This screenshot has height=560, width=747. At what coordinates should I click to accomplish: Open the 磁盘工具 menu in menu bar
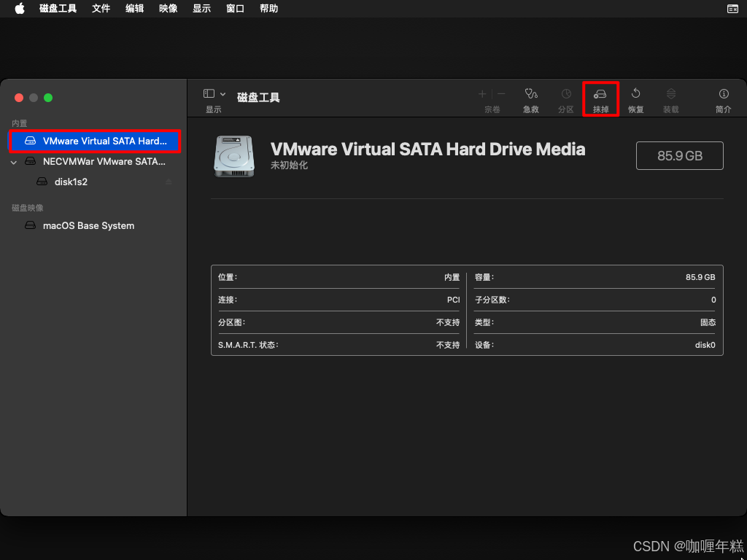(x=58, y=9)
